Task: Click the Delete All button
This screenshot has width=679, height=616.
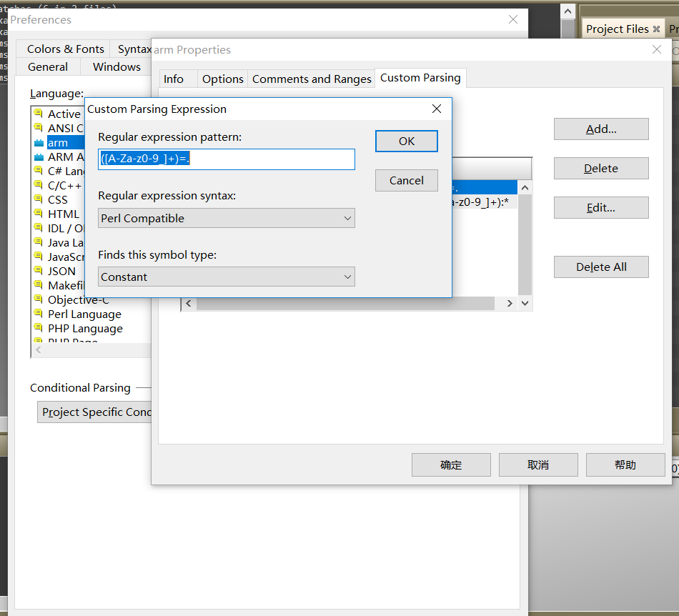Action: point(601,267)
